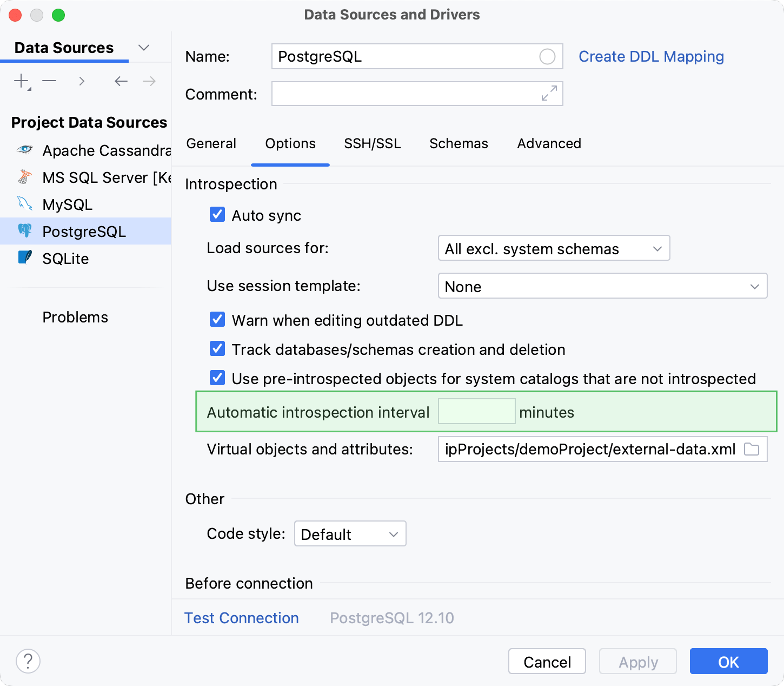Open Use session template dropdown
Viewport: 784px width, 686px height.
(602, 286)
